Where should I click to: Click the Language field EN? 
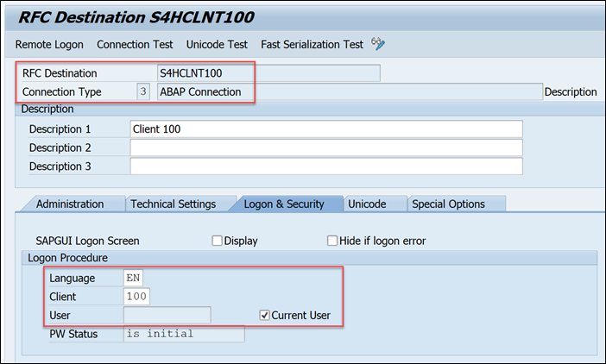(x=133, y=278)
